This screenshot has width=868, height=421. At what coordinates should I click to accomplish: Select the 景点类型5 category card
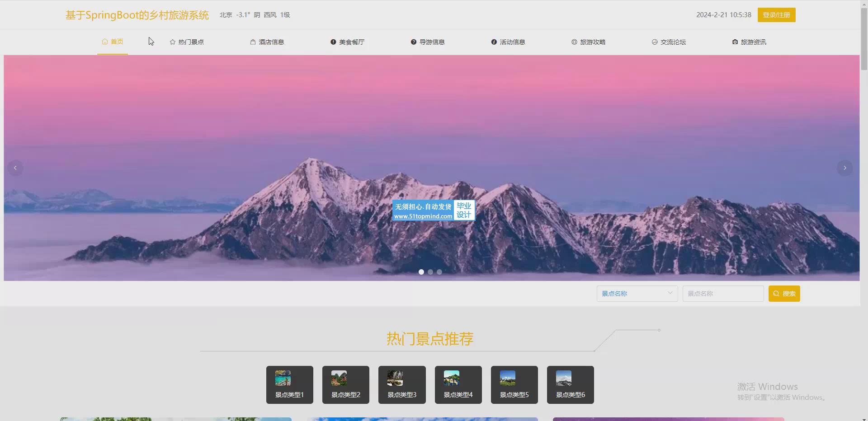pyautogui.click(x=514, y=385)
